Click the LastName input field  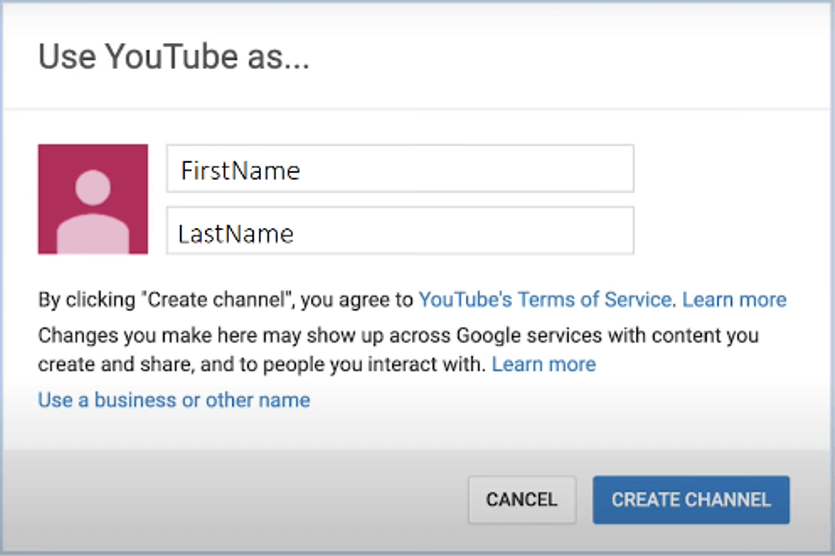400,231
